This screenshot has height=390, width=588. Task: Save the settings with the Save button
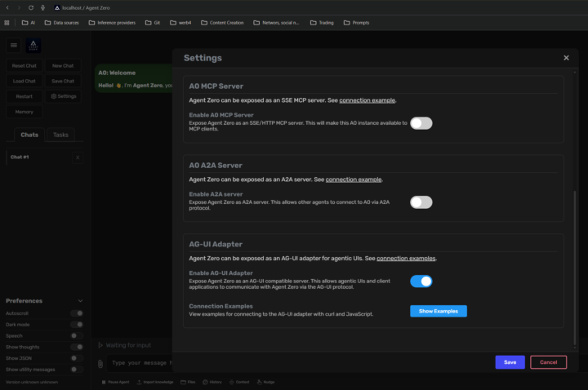coord(510,362)
